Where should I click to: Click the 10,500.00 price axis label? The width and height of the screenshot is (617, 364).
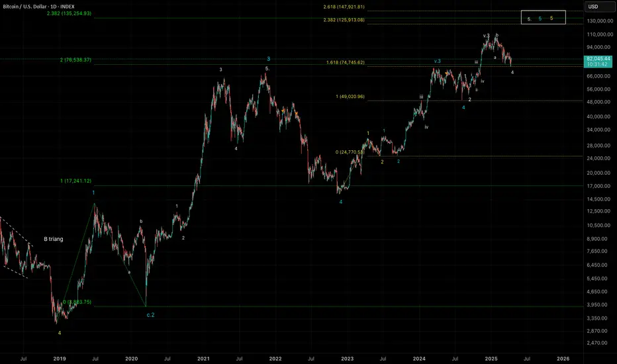point(598,226)
